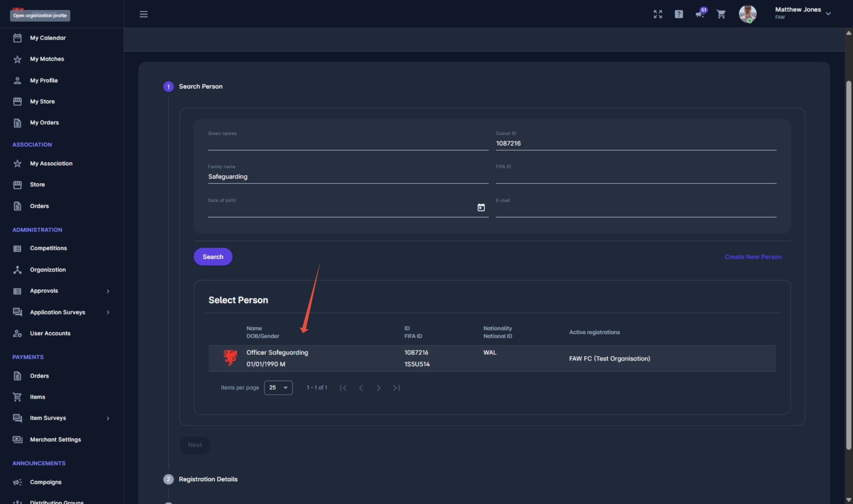
Task: Click the Create New Person link
Action: tap(753, 256)
